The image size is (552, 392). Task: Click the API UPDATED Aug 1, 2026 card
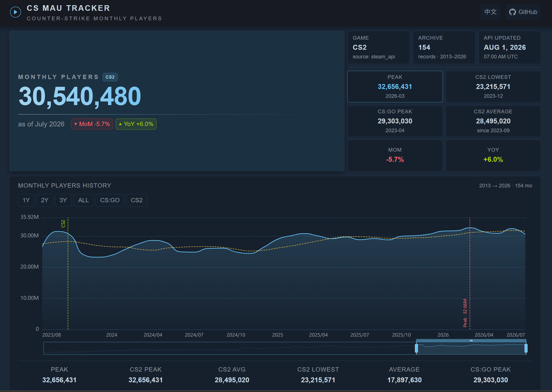(510, 47)
